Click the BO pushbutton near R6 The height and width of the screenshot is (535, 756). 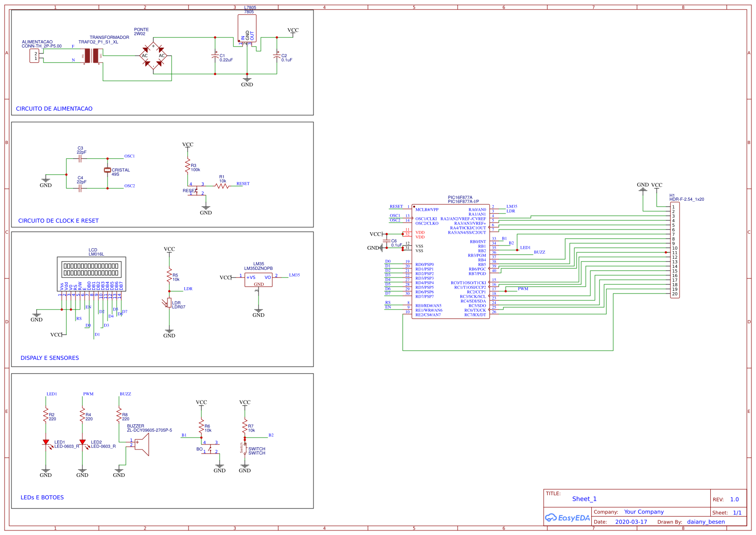(210, 449)
